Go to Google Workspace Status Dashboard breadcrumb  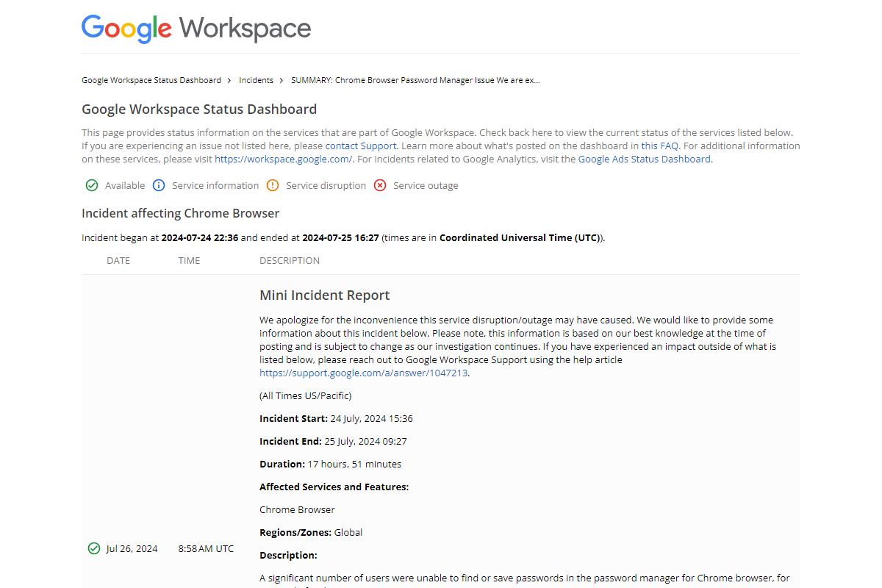151,80
